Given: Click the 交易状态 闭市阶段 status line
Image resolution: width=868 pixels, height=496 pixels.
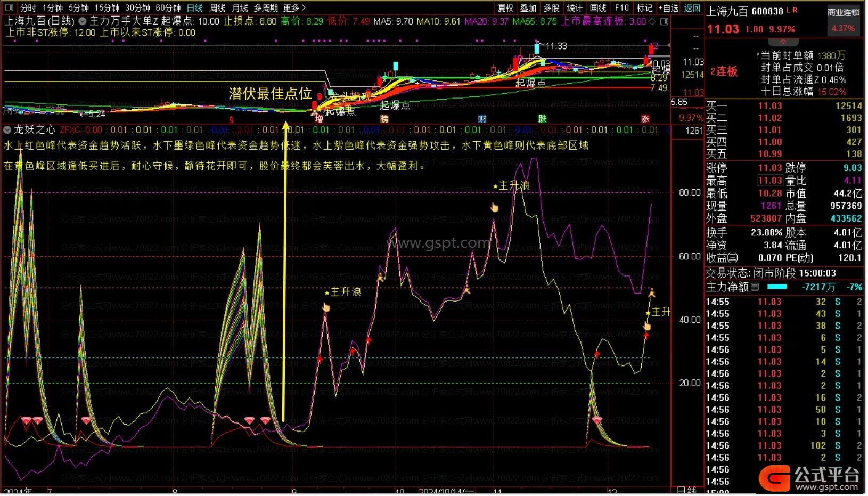Looking at the screenshot, I should (x=771, y=273).
